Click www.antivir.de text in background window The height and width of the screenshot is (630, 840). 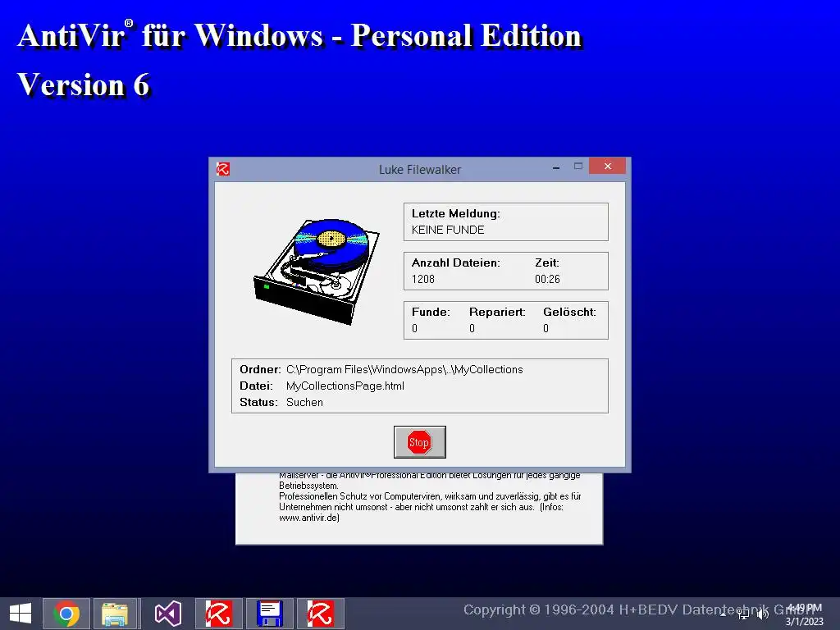(x=309, y=518)
